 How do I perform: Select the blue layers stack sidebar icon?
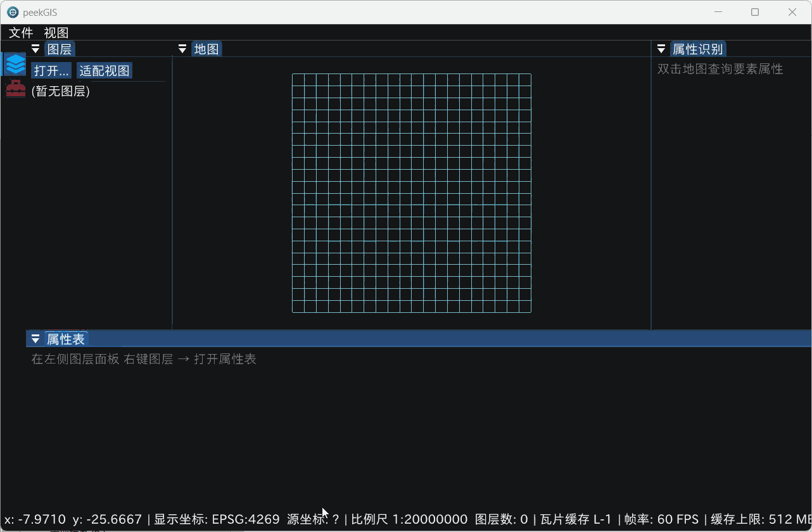(15, 64)
